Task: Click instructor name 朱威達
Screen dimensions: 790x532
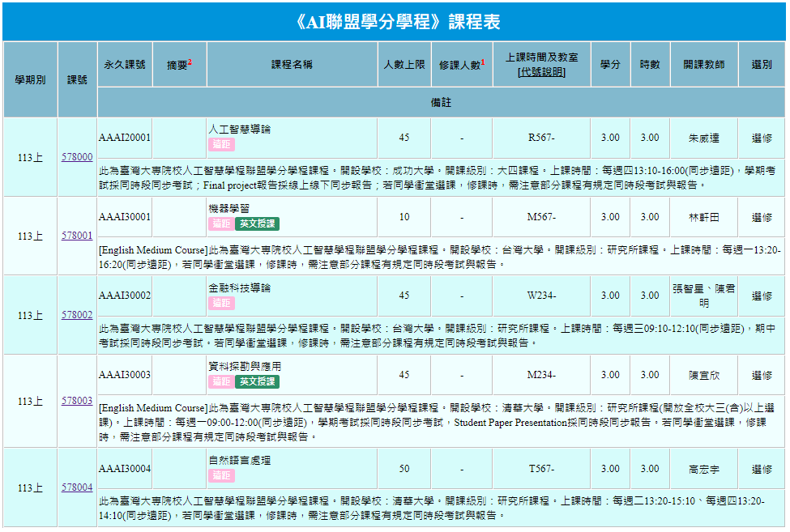Action: (x=703, y=138)
